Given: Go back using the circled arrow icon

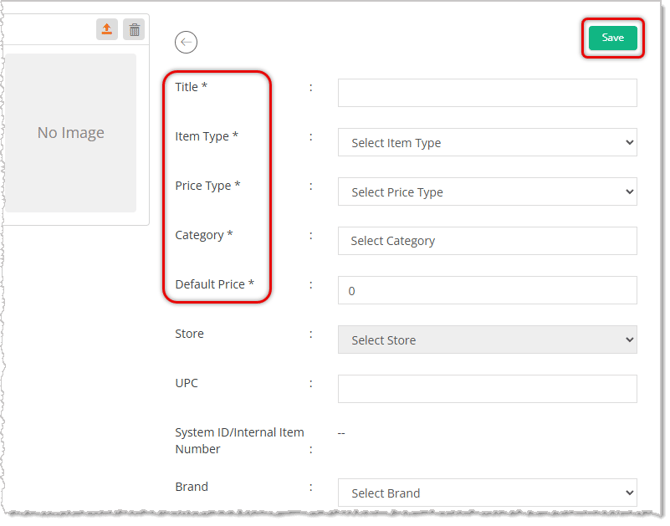Looking at the screenshot, I should click(x=186, y=42).
